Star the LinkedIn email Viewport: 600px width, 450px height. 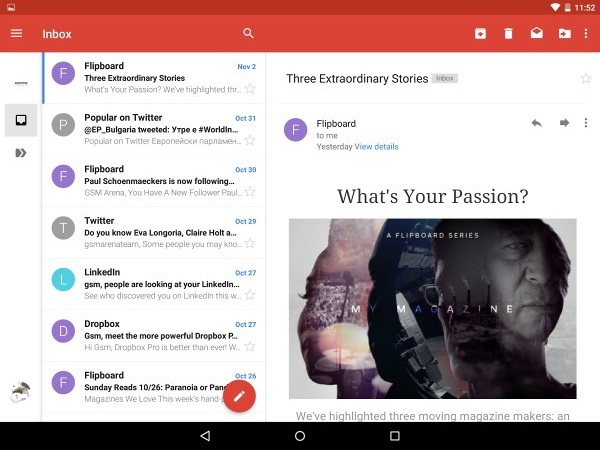250,295
